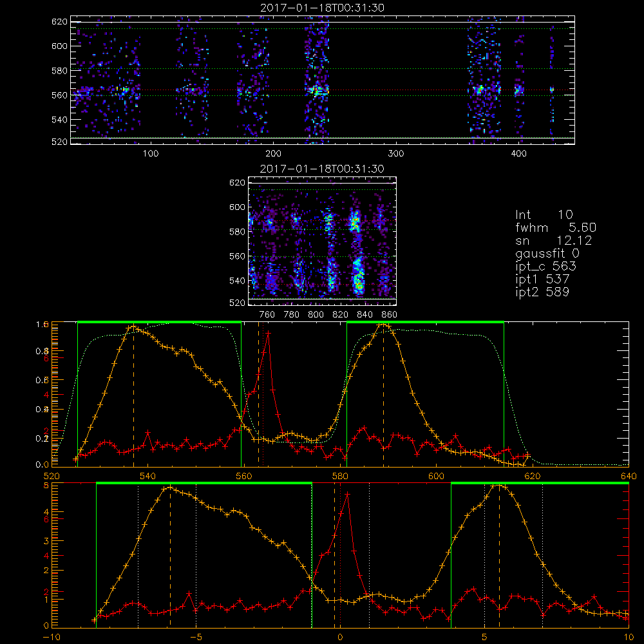The width and height of the screenshot is (644, 644).
Task: Click the red curve's peak in the bottom plot
Action: coord(348,494)
